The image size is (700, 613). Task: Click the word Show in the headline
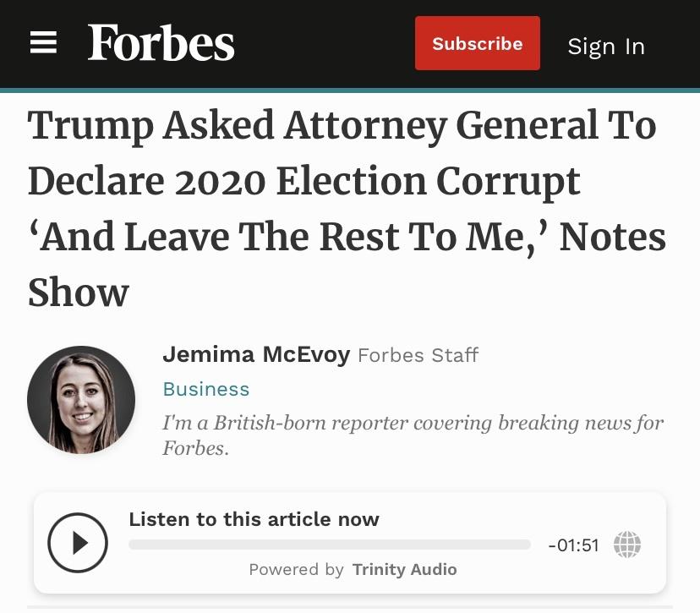click(76, 293)
